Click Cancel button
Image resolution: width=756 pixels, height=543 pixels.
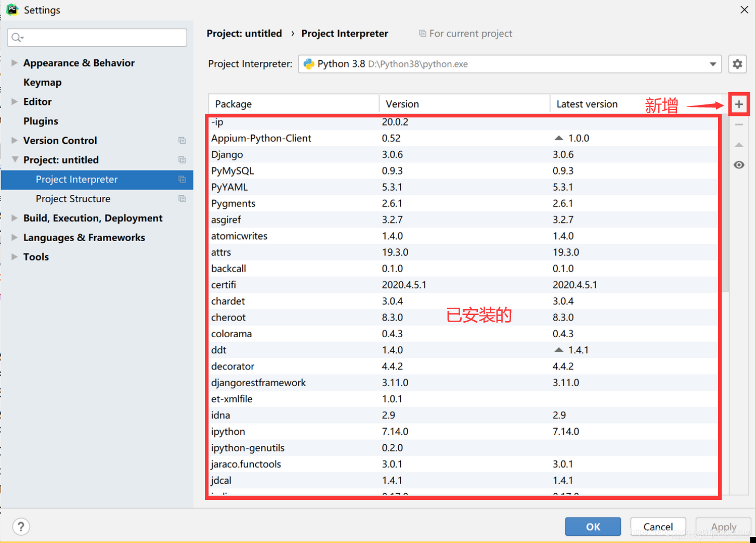658,526
